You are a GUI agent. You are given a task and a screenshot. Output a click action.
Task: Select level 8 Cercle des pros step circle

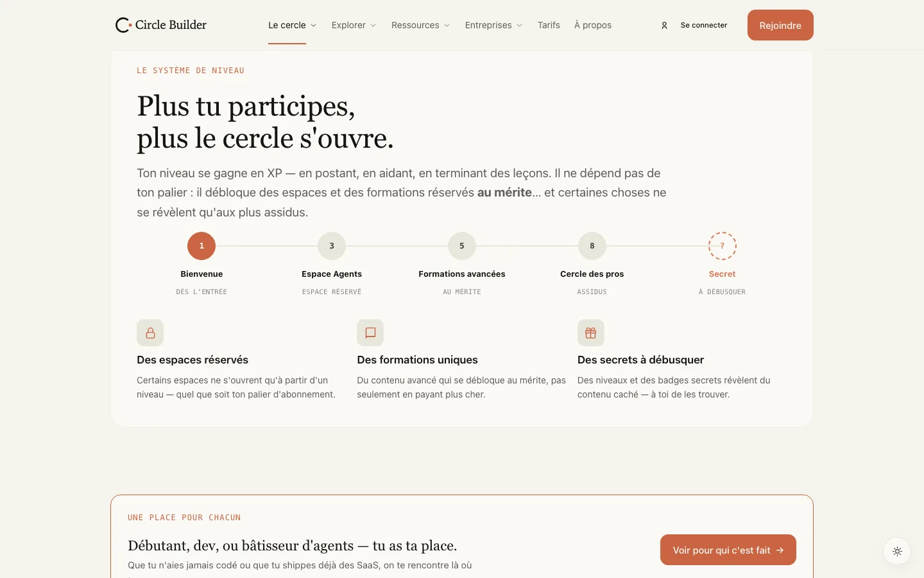click(x=592, y=246)
